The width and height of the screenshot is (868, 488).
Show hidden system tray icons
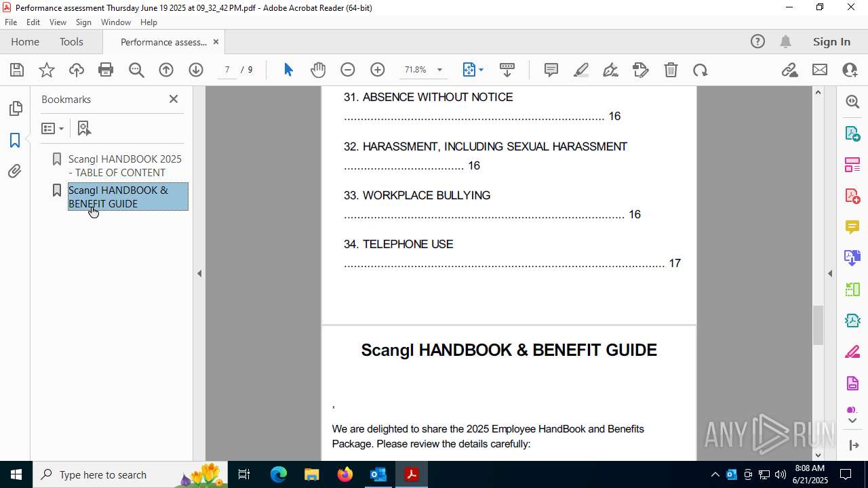coord(715,474)
